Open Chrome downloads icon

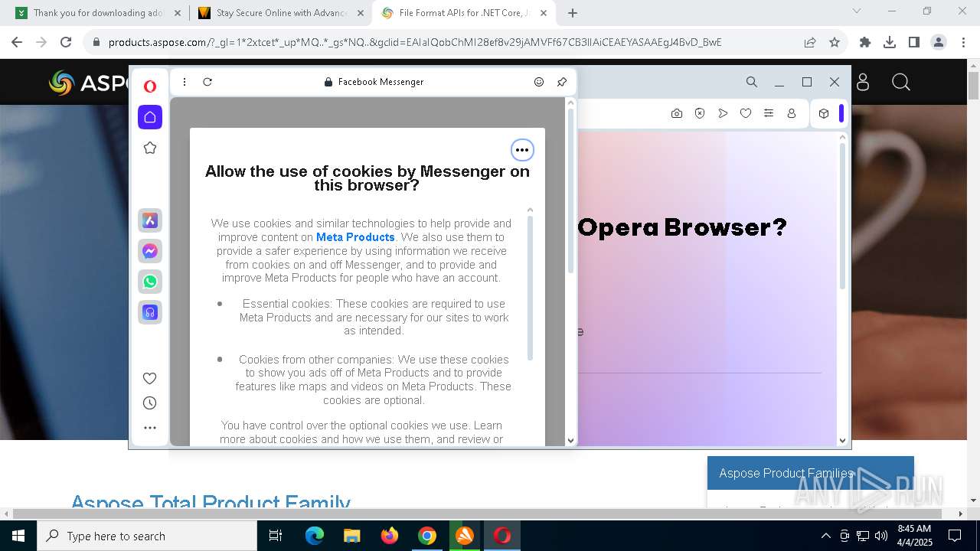[x=890, y=42]
